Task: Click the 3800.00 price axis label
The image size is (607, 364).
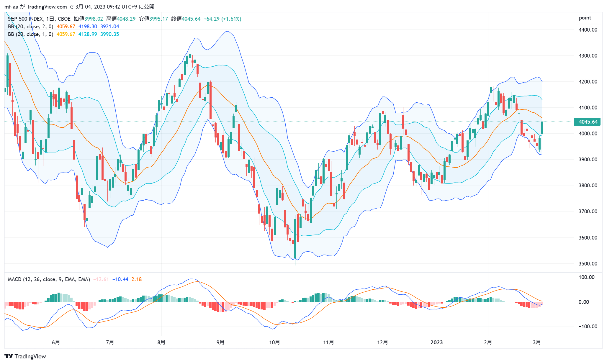Action: (588, 186)
